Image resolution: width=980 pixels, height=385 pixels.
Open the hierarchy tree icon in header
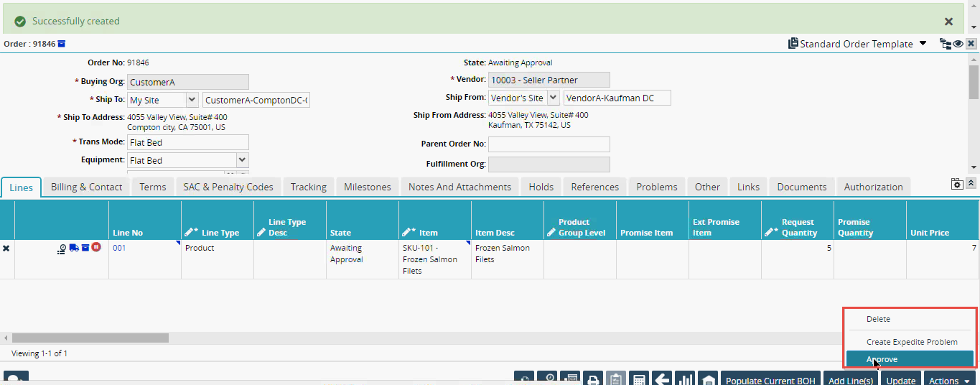946,44
